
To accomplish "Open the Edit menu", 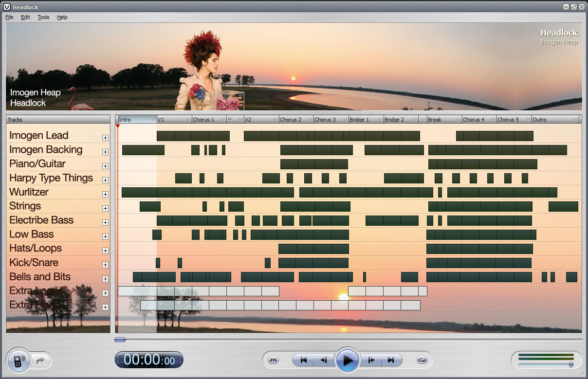I will [x=25, y=17].
